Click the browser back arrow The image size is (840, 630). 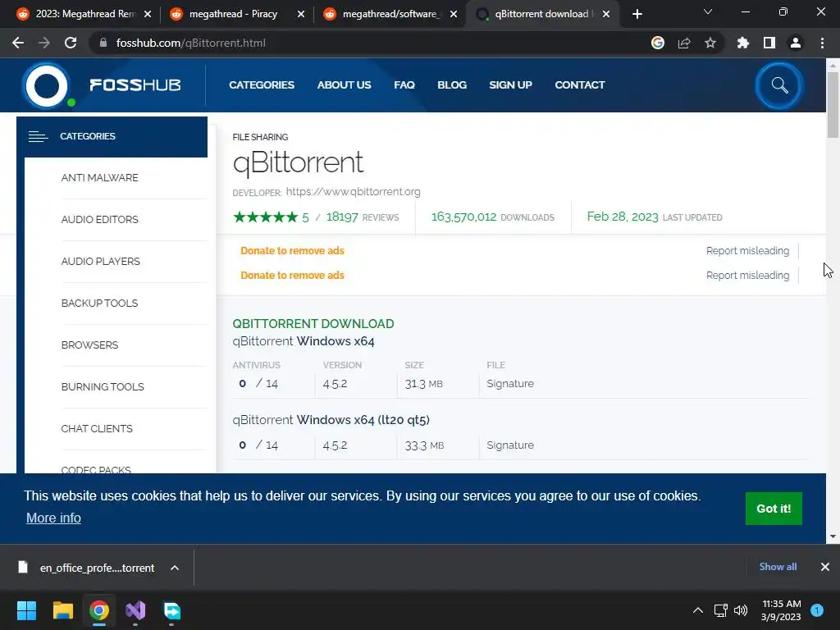(18, 43)
